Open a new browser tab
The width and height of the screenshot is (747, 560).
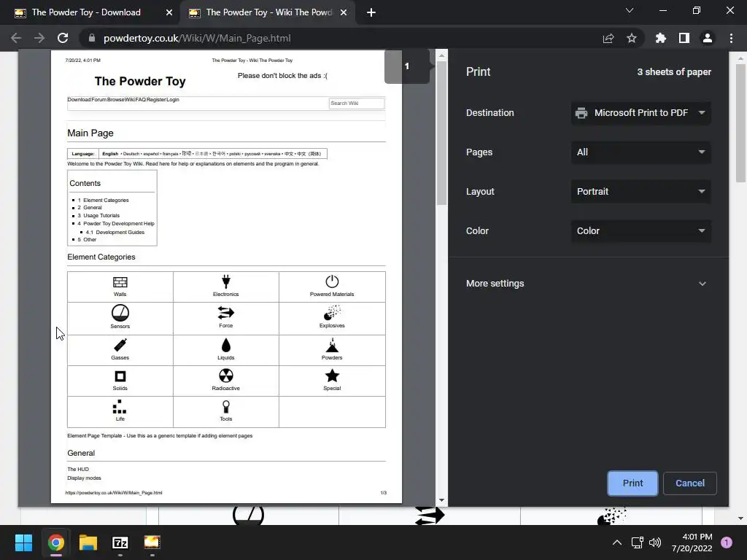tap(371, 12)
